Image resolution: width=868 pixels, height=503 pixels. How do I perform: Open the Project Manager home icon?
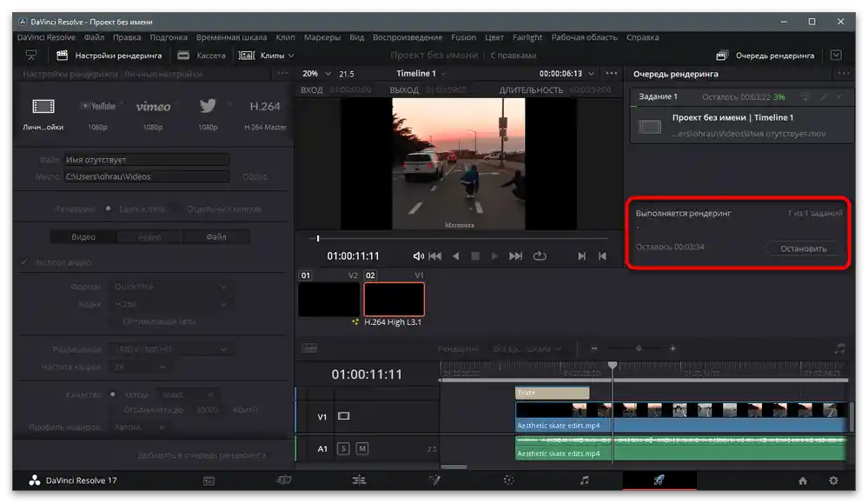tap(803, 481)
